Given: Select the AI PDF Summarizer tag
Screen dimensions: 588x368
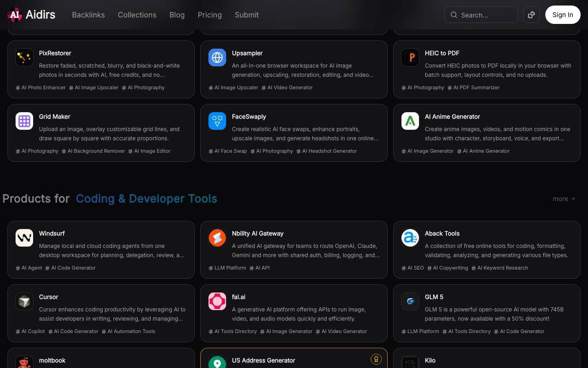Looking at the screenshot, I should point(474,87).
